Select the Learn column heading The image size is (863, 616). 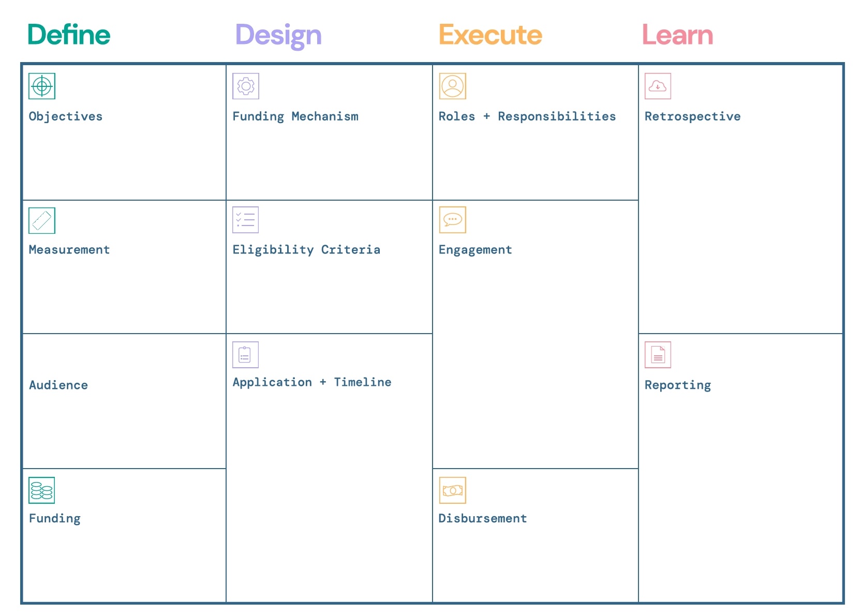(677, 35)
